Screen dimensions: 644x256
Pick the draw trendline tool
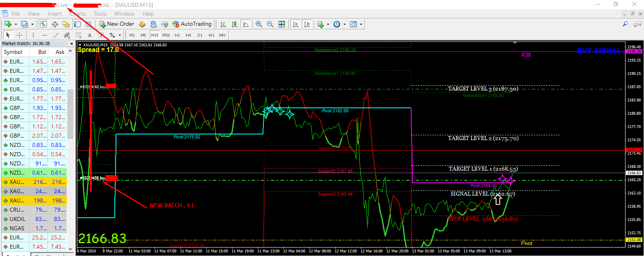click(56, 35)
